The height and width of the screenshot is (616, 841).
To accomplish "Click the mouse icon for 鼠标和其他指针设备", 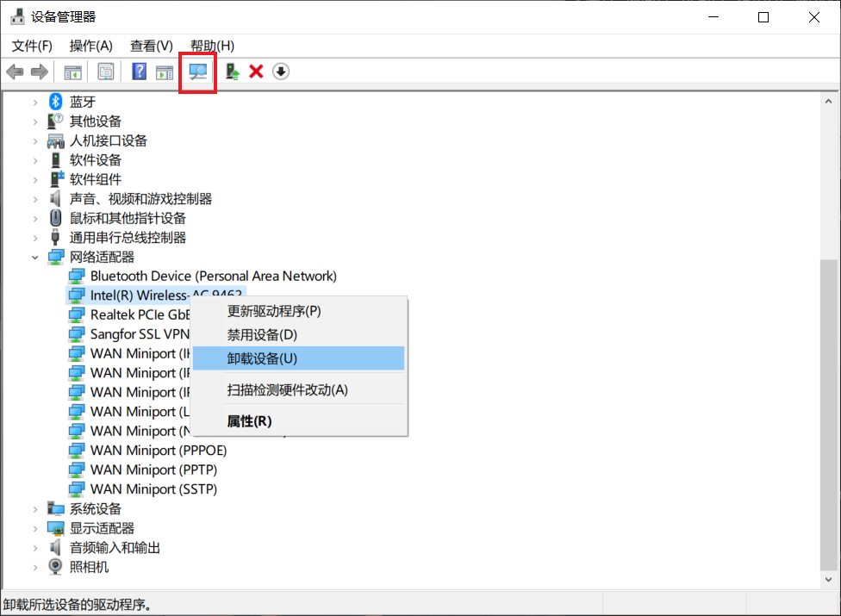I will pyautogui.click(x=56, y=218).
